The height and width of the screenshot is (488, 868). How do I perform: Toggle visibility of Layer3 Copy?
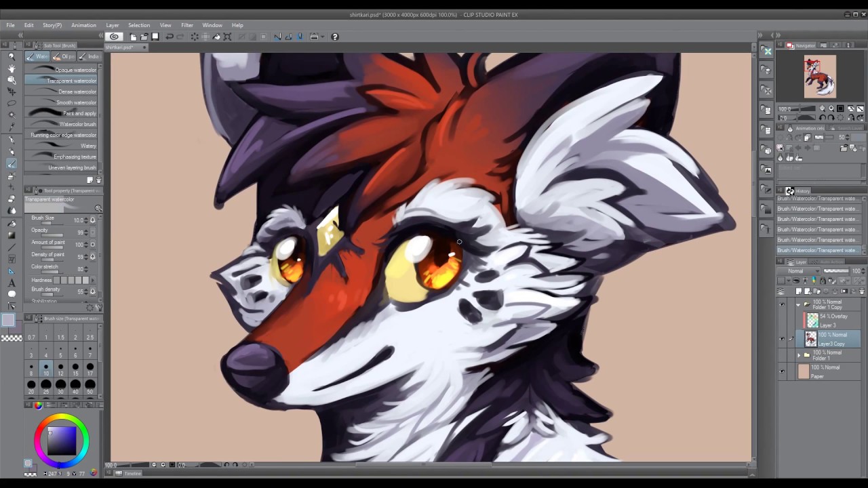782,339
